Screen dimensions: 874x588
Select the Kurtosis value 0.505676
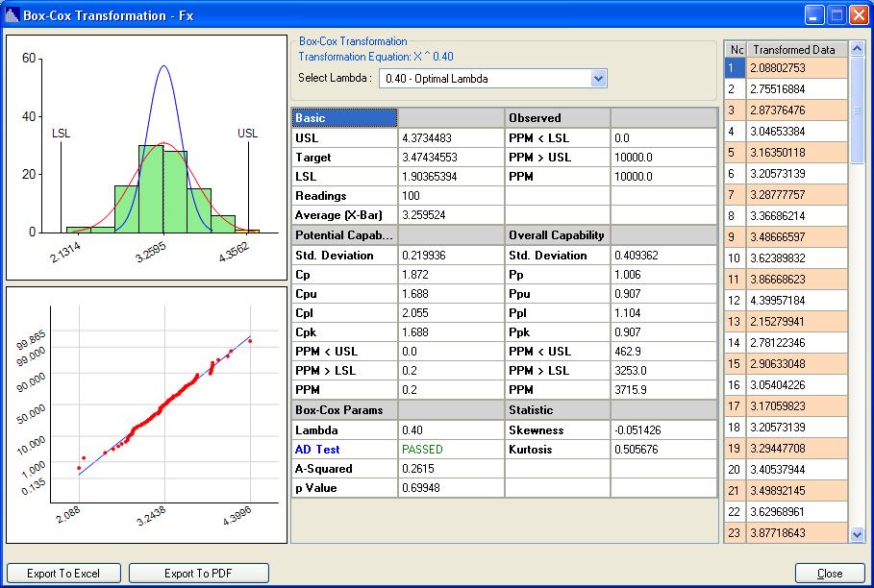663,450
